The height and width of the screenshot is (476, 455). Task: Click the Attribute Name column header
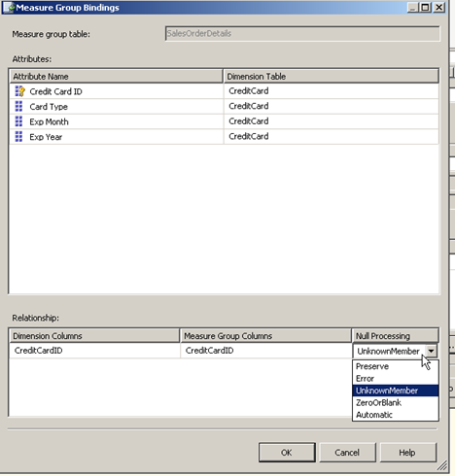116,77
